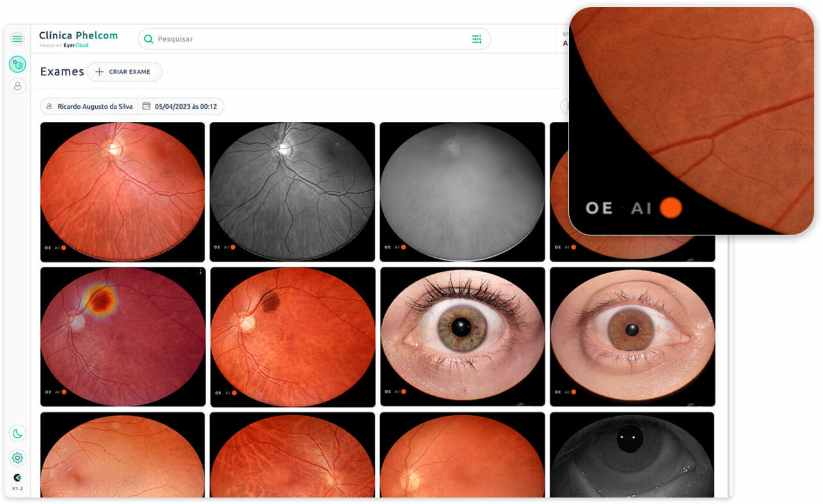Image resolution: width=823 pixels, height=504 pixels.
Task: Open the hamburger menu in the sidebar
Action: [17, 39]
